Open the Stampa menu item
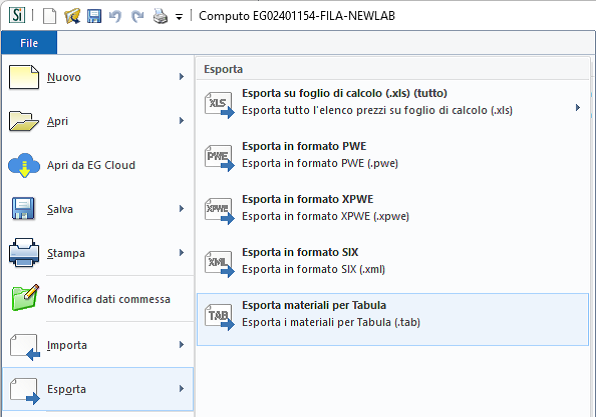Image resolution: width=596 pixels, height=417 pixels. [x=98, y=253]
